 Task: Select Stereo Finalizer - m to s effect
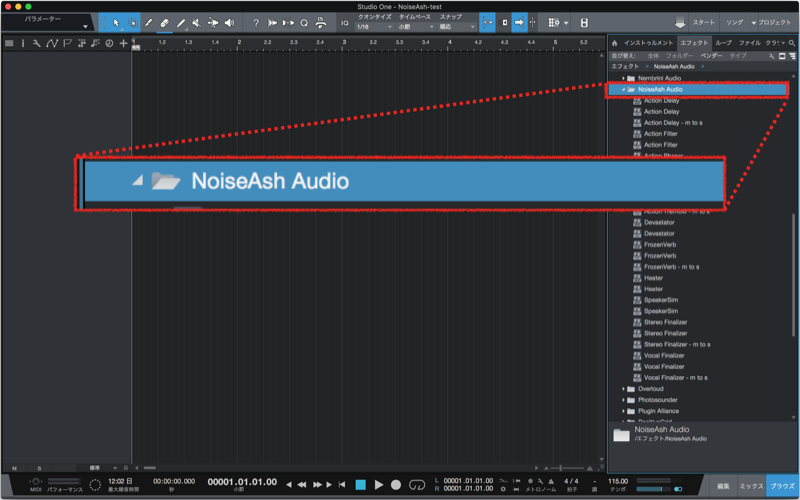(x=677, y=344)
